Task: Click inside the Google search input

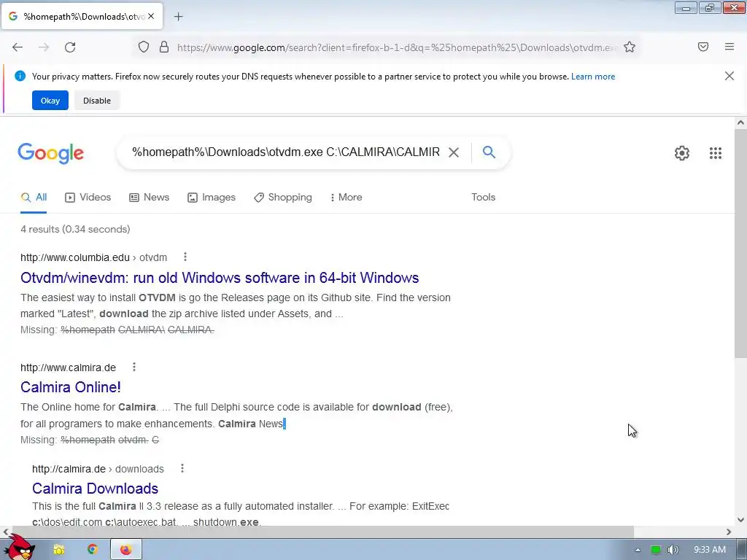Action: (x=286, y=152)
